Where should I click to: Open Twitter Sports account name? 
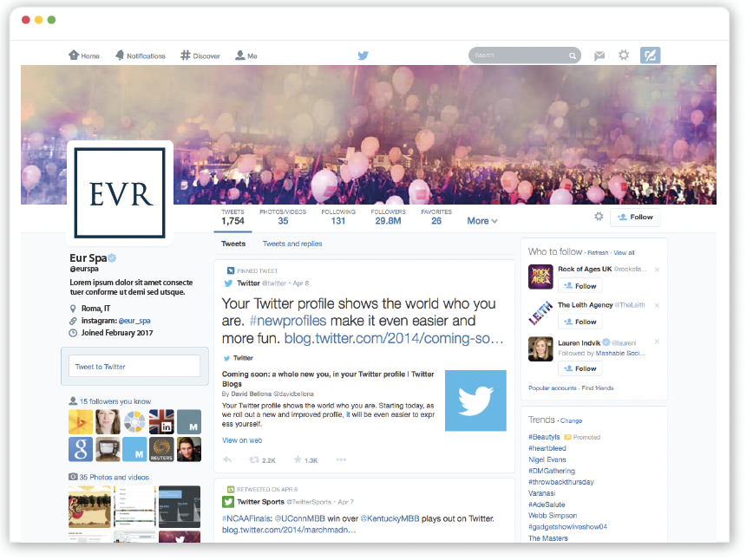pos(261,501)
